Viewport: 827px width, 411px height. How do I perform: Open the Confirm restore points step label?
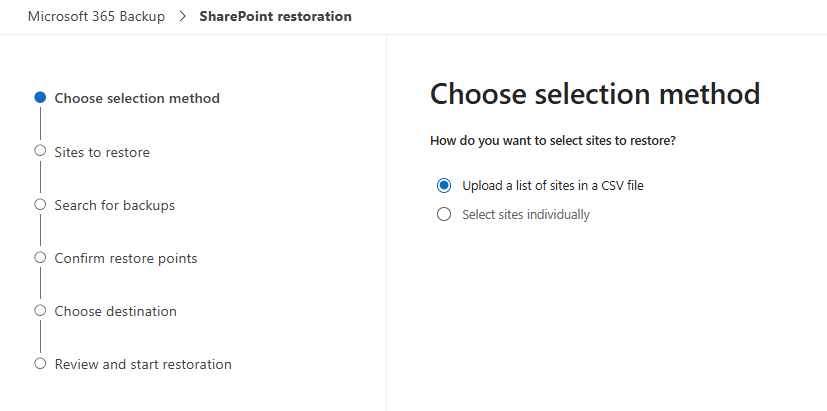tap(126, 258)
